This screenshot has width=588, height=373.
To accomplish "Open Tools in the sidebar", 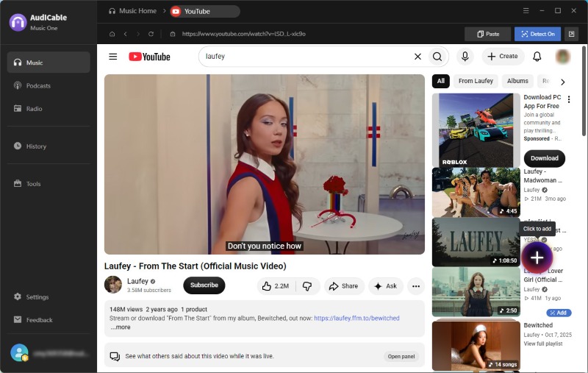I will coord(49,183).
